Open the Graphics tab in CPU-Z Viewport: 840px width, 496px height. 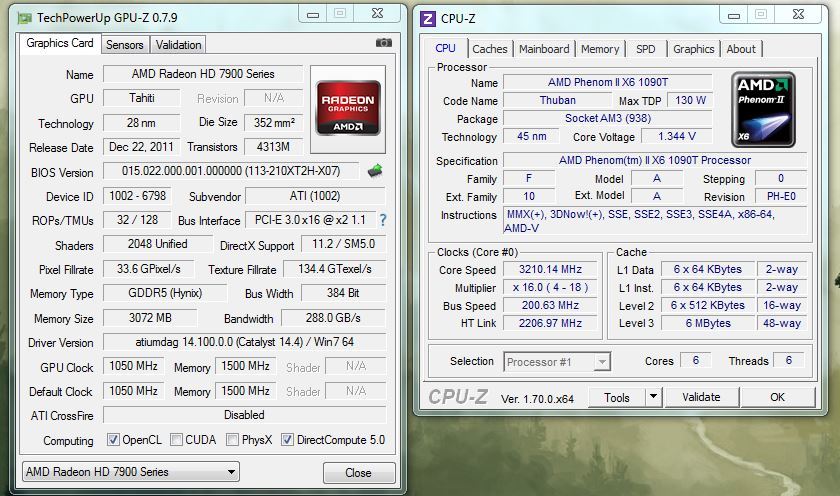[x=694, y=49]
